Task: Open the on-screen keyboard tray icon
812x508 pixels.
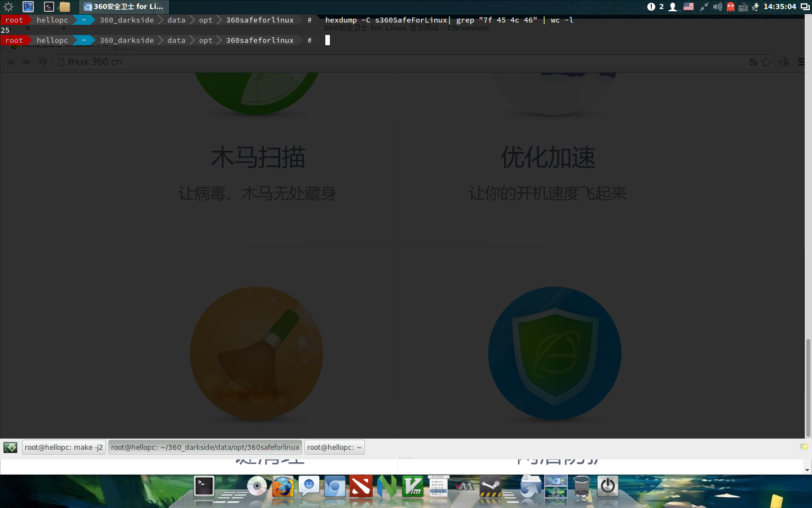Action: tap(743, 7)
